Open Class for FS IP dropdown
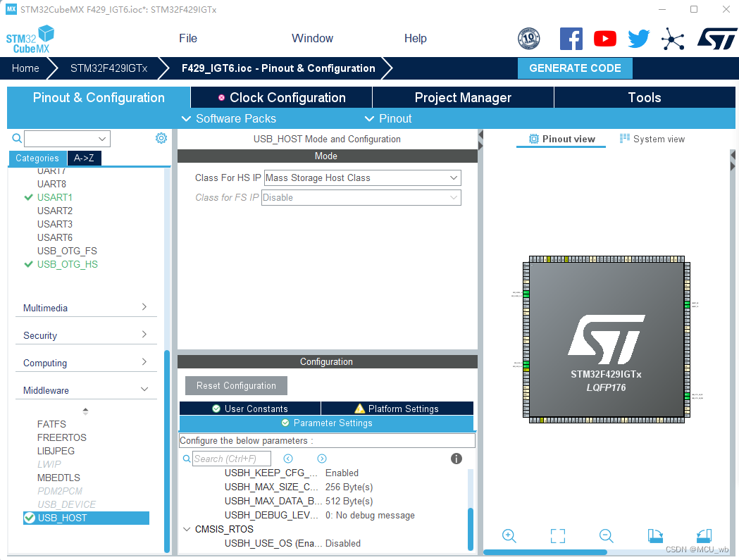 361,197
